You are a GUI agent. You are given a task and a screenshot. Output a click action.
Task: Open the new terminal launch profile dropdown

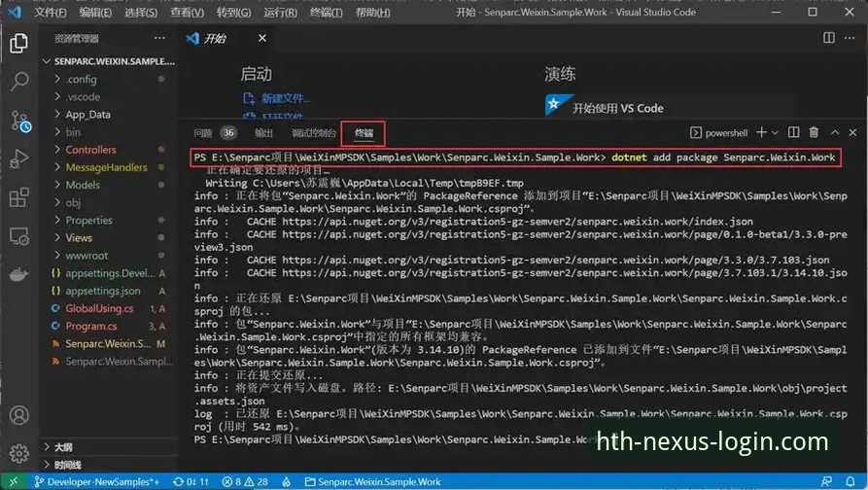point(775,132)
